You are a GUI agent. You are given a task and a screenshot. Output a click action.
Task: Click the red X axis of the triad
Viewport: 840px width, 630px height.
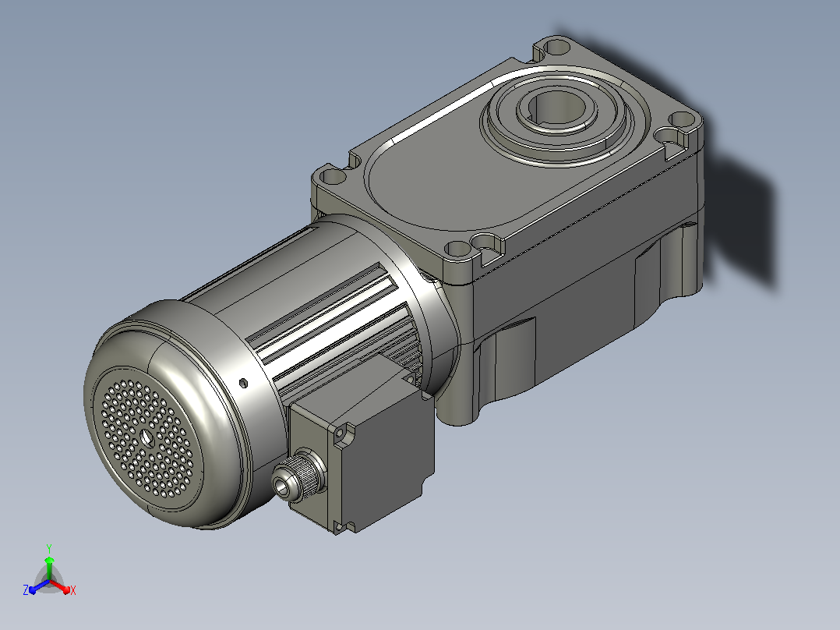coord(62,586)
